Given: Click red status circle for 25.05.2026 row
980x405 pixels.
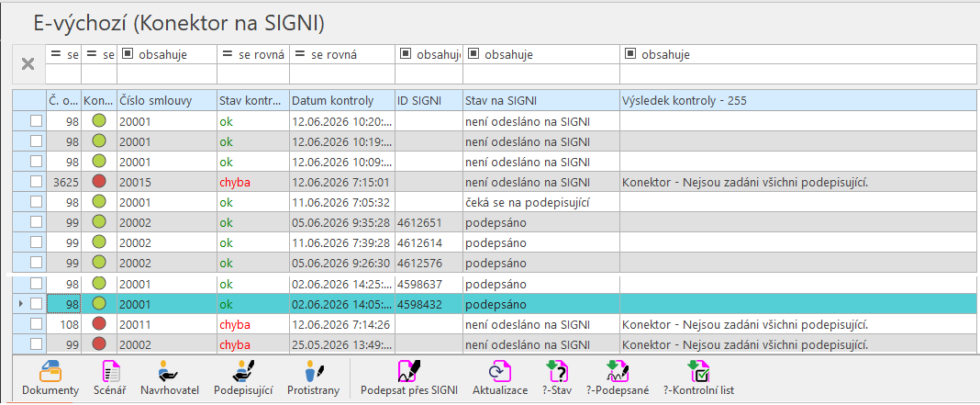Looking at the screenshot, I should pyautogui.click(x=99, y=344).
